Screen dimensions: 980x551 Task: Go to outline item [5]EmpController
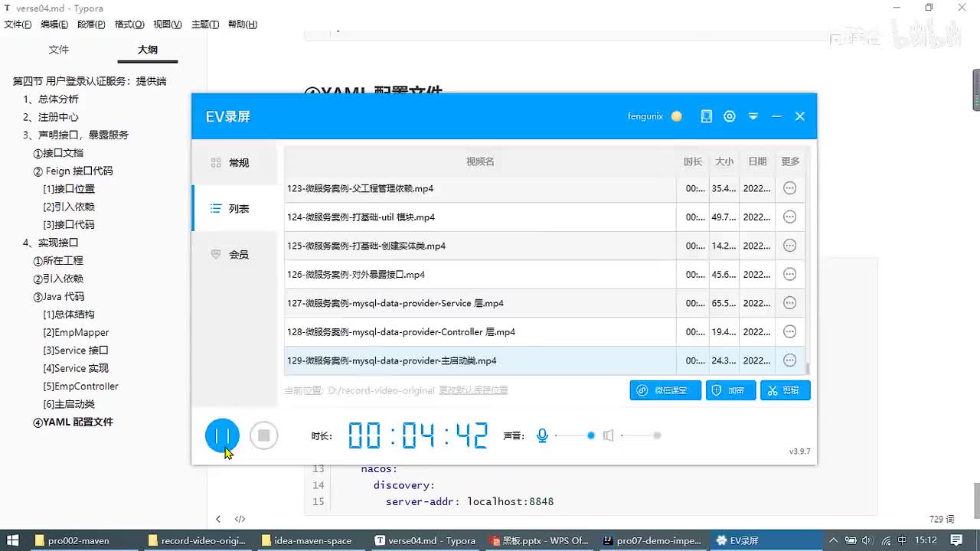80,386
